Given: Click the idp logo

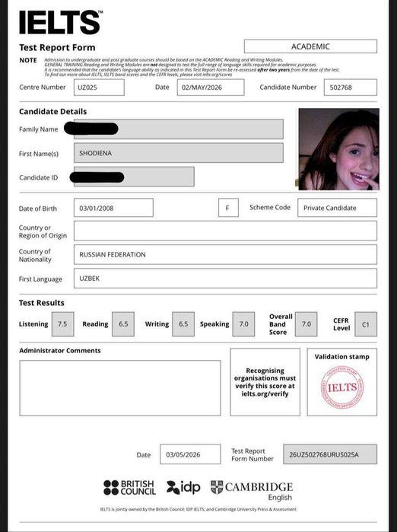Looking at the screenshot, I should pos(183,487).
